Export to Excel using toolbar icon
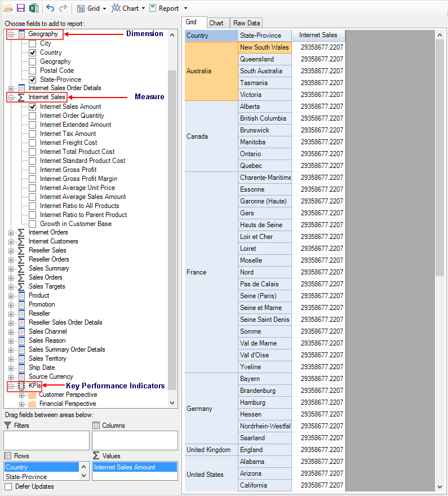 pyautogui.click(x=33, y=8)
